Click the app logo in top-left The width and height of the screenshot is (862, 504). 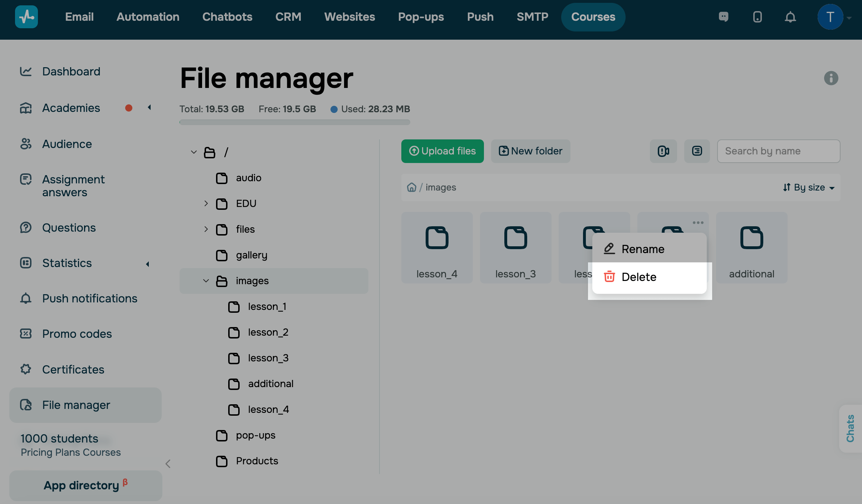[26, 17]
